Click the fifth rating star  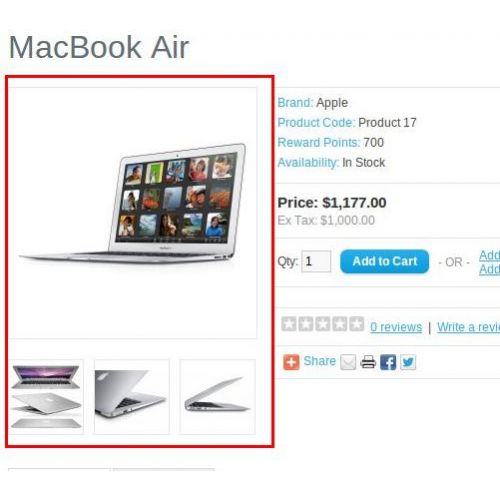click(x=357, y=324)
